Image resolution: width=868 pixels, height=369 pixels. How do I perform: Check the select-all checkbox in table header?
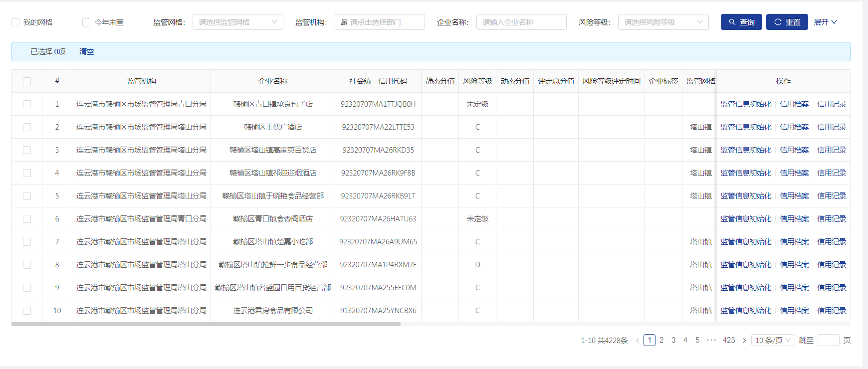click(x=27, y=81)
